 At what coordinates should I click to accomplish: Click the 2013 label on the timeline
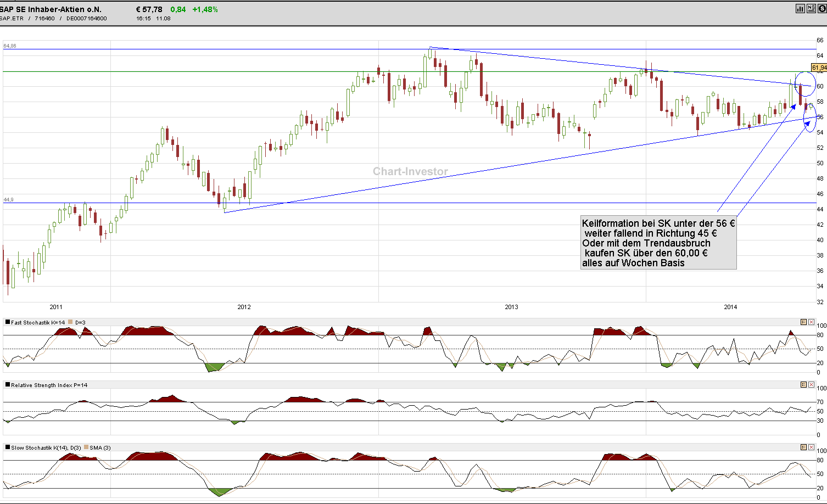point(511,307)
